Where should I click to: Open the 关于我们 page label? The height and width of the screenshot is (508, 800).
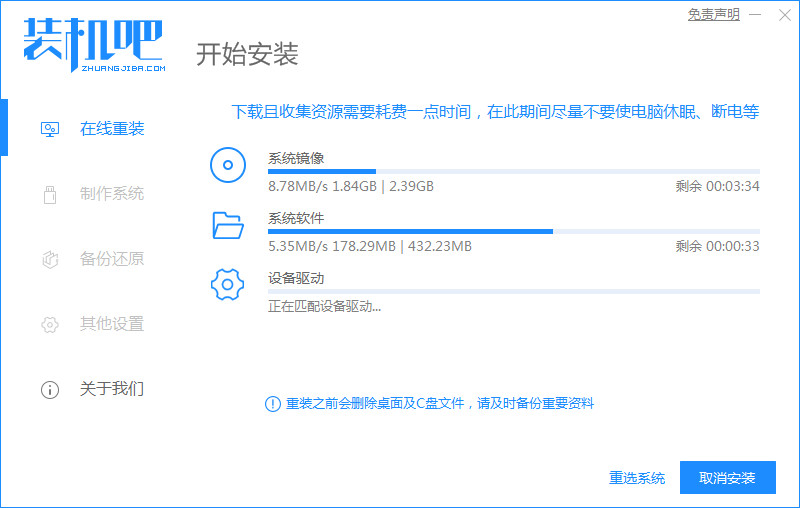pyautogui.click(x=112, y=389)
